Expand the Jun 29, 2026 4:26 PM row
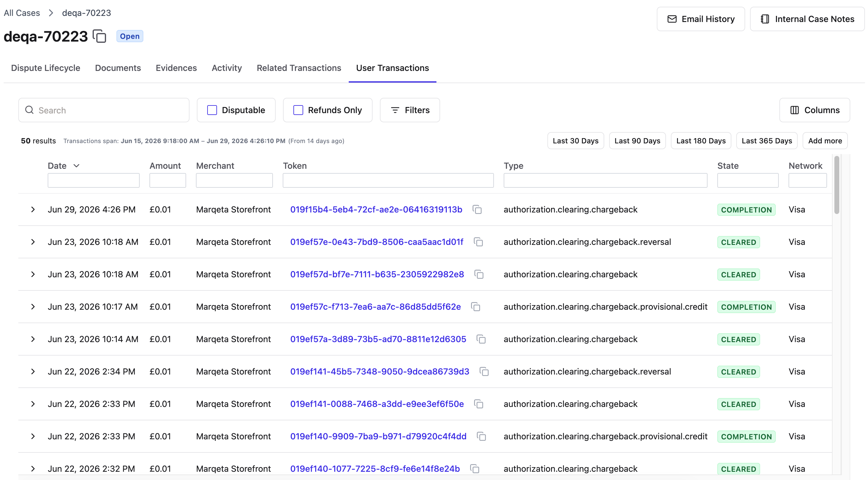Screen dimensions: 868x480 [33, 210]
